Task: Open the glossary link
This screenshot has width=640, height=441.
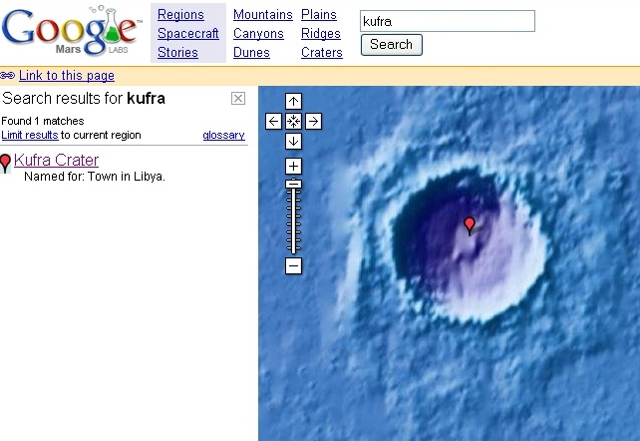Action: (224, 135)
